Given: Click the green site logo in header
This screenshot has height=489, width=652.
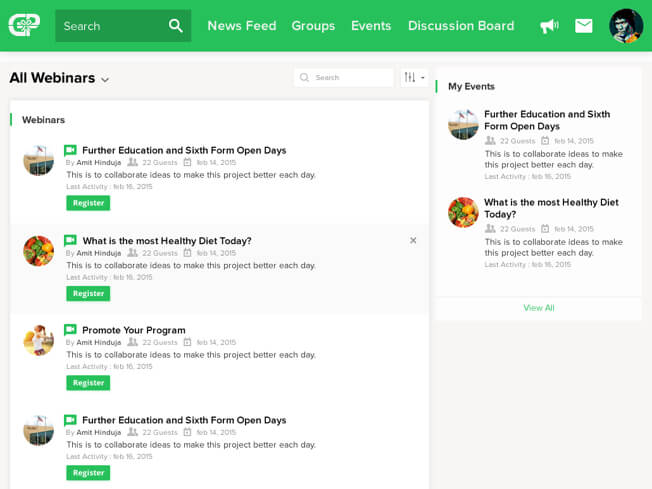Looking at the screenshot, I should click(x=24, y=25).
